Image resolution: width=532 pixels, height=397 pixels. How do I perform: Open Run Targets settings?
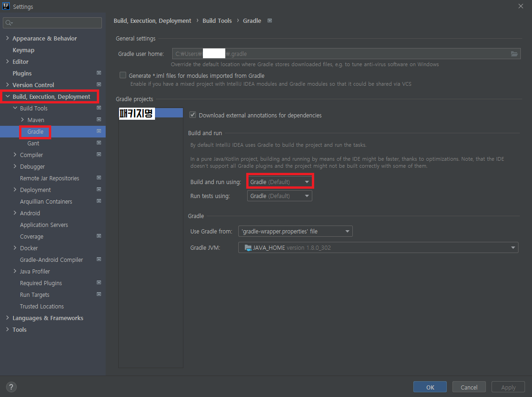click(34, 295)
